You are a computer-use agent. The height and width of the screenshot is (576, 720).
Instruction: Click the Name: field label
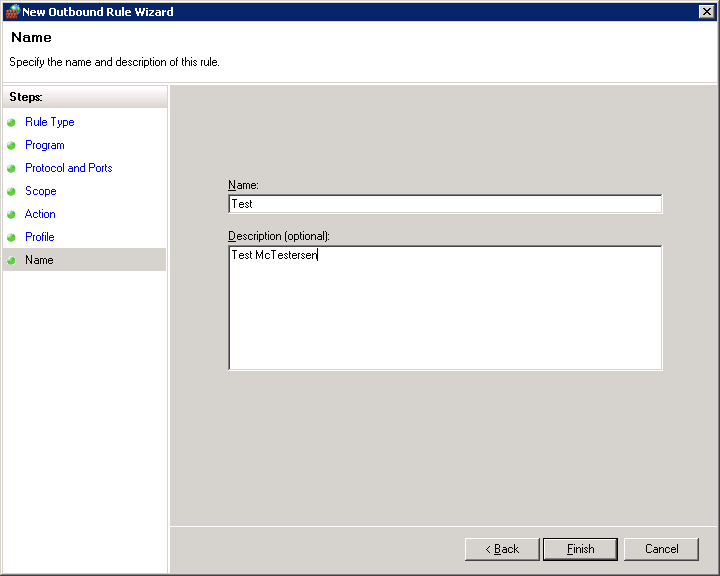click(x=243, y=185)
